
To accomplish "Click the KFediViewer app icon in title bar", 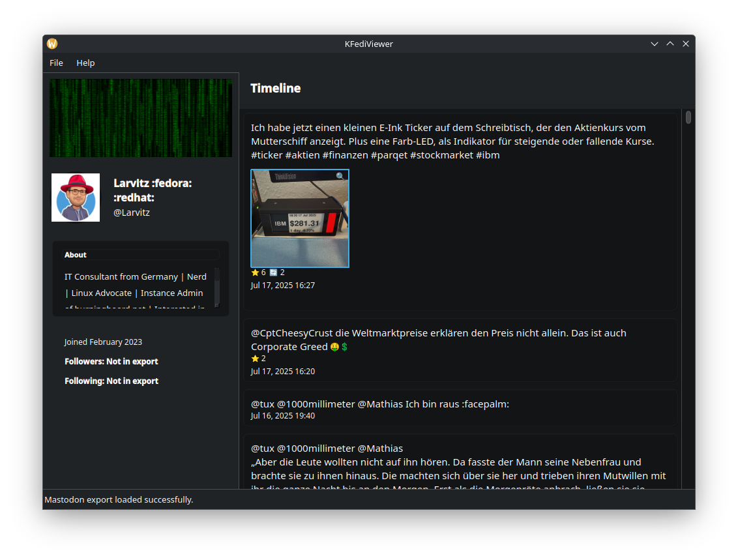I will pyautogui.click(x=52, y=44).
